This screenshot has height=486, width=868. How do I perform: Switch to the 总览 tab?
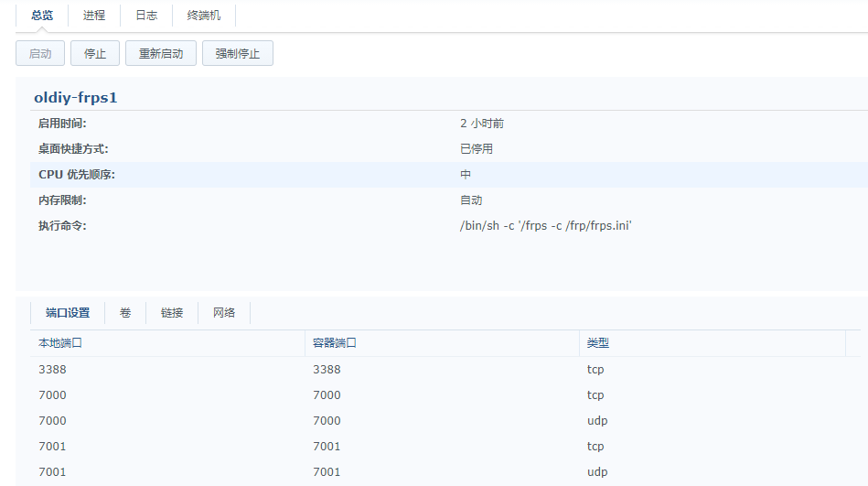(42, 16)
